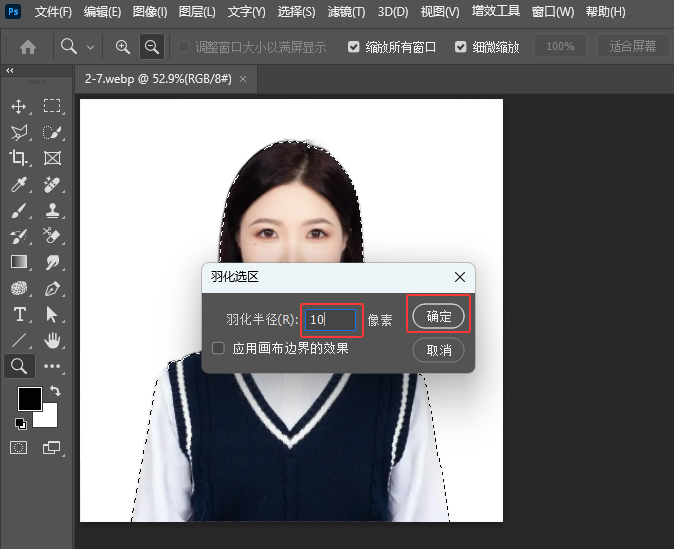Image resolution: width=674 pixels, height=549 pixels.
Task: Close the 羽化选区 dialog
Action: [x=460, y=277]
